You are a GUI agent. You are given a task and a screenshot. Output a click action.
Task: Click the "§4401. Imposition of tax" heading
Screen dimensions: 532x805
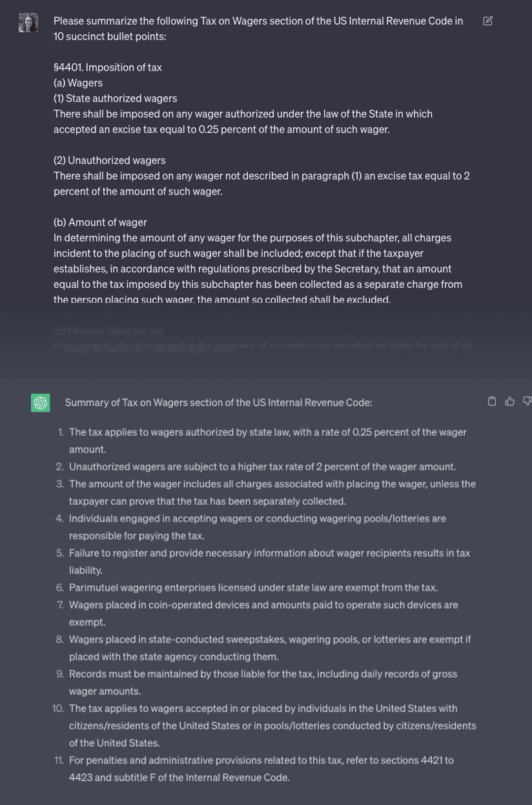pos(108,67)
